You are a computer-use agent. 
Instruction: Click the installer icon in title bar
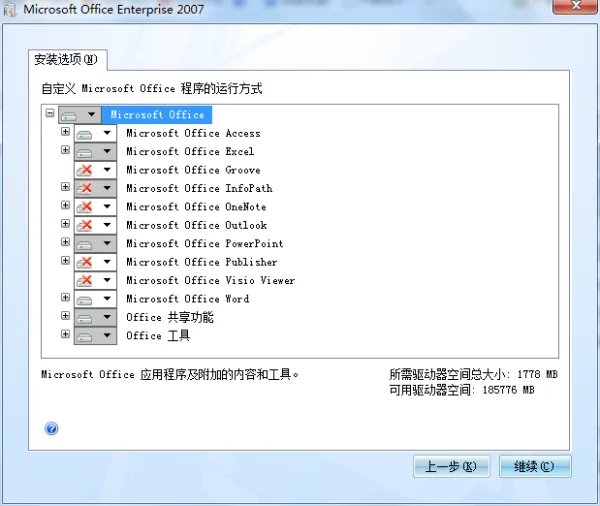pyautogui.click(x=10, y=10)
